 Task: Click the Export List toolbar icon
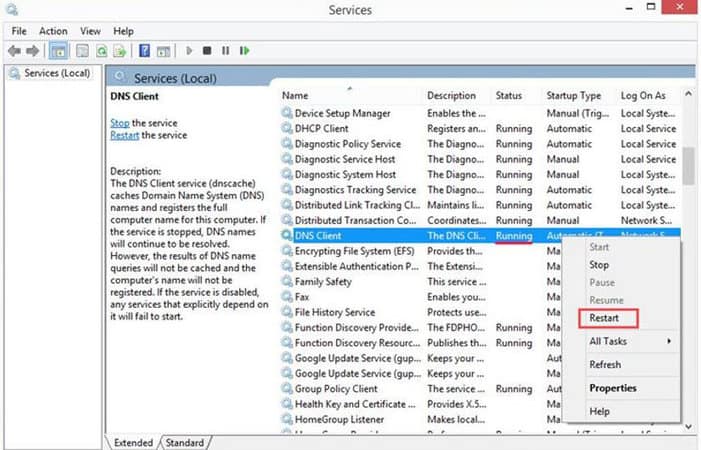tap(118, 50)
